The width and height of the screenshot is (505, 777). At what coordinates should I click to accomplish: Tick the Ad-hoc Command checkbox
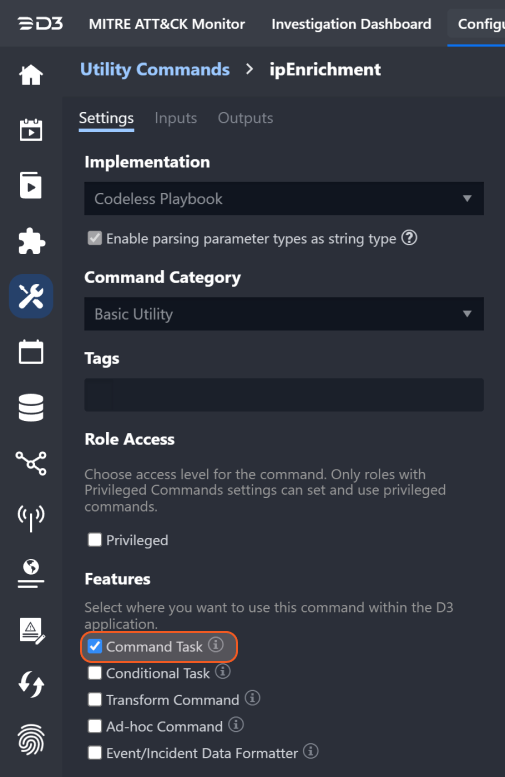(95, 726)
